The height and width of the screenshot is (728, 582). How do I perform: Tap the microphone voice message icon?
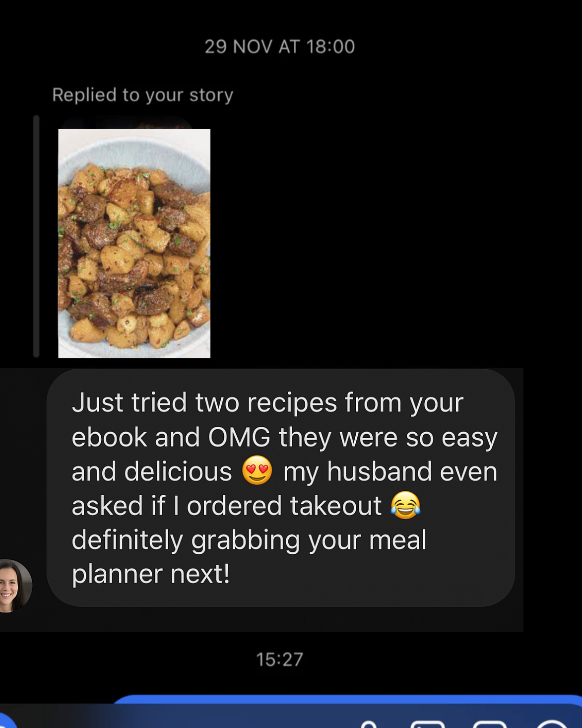(369, 724)
